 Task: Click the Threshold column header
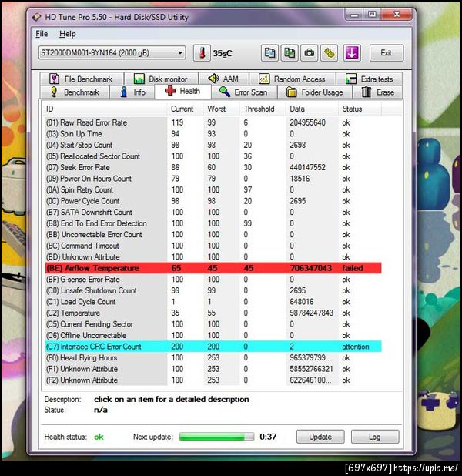(x=263, y=109)
